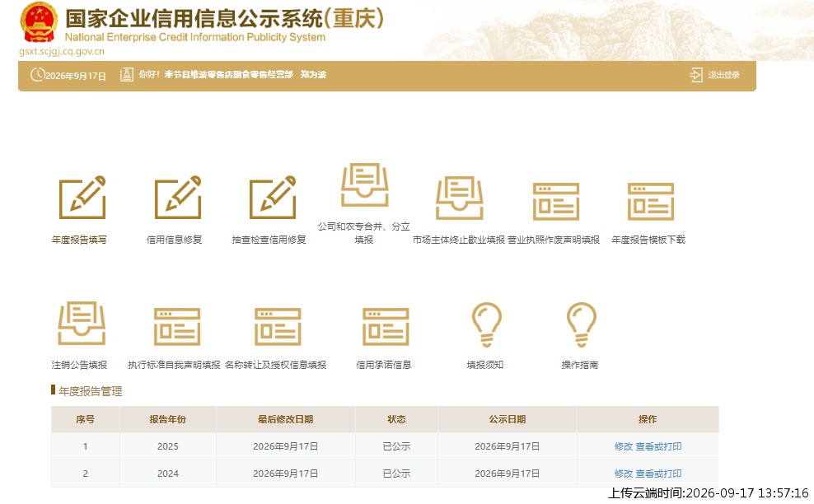Click 已公示 status in the 2024 row
814x504 pixels.
click(396, 474)
